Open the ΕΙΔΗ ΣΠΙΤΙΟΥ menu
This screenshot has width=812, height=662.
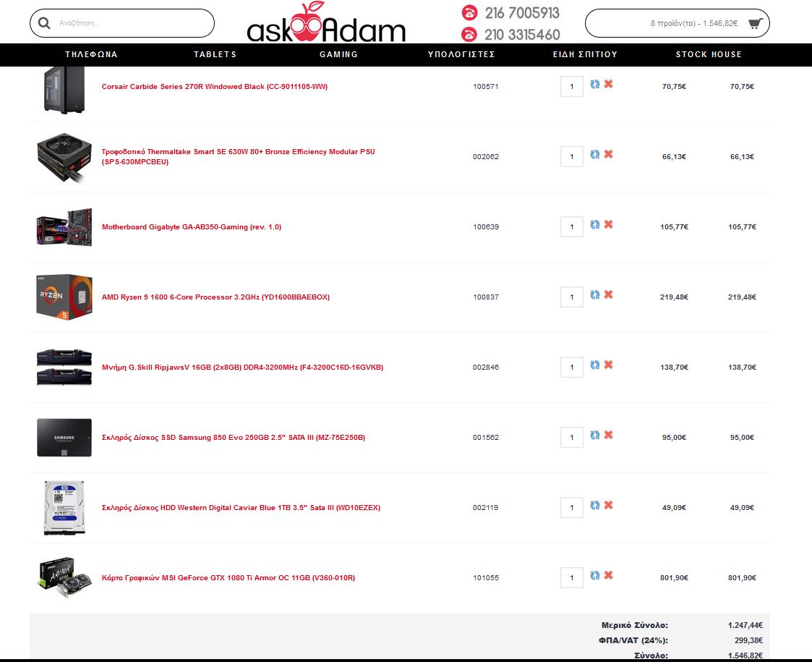tap(585, 54)
